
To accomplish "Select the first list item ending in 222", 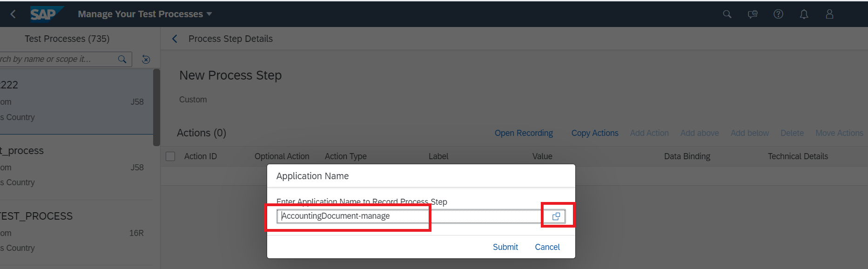I will tap(76, 101).
